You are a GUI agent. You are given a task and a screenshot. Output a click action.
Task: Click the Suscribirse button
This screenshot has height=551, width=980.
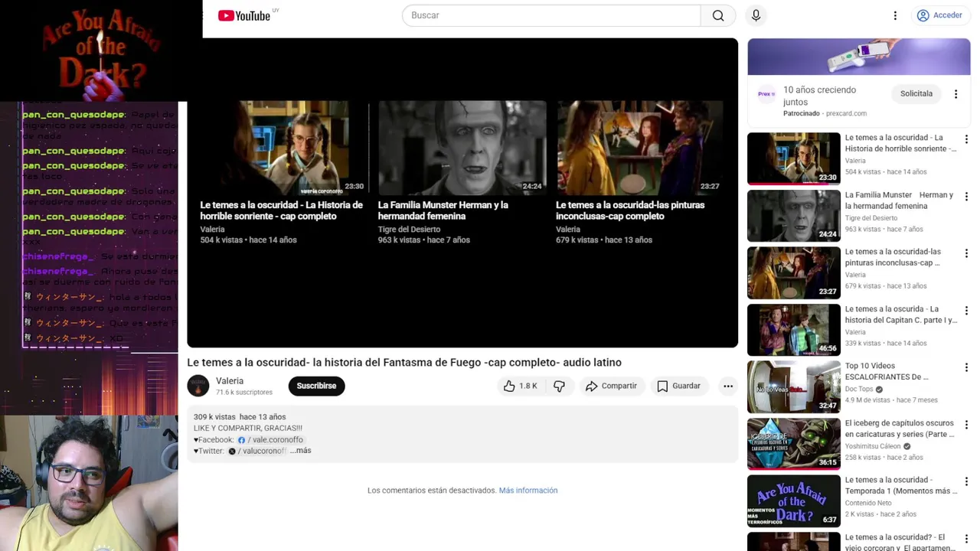(x=317, y=386)
